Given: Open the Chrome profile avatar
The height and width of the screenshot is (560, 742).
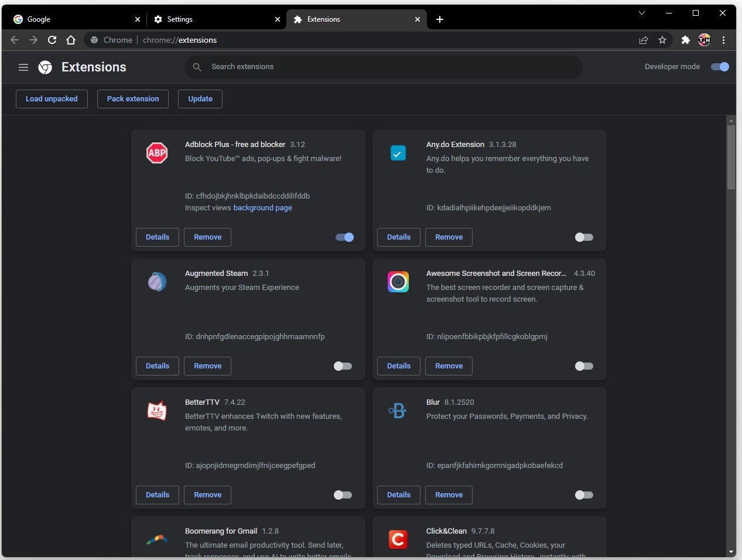Looking at the screenshot, I should point(704,40).
